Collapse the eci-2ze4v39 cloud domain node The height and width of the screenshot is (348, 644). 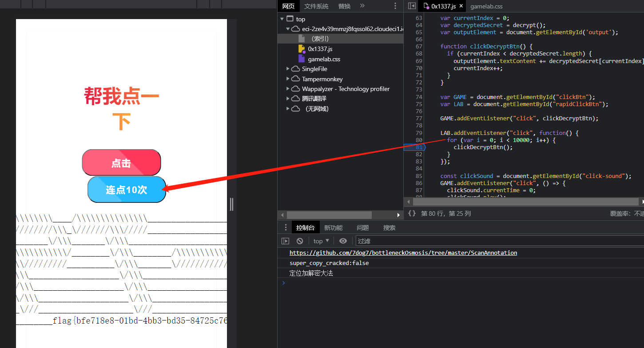[x=287, y=29]
